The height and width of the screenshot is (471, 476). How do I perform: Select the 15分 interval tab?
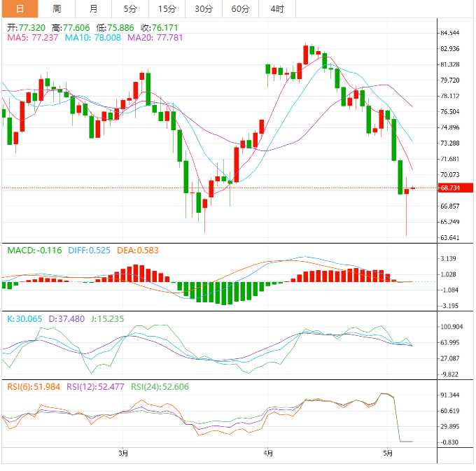pos(167,9)
